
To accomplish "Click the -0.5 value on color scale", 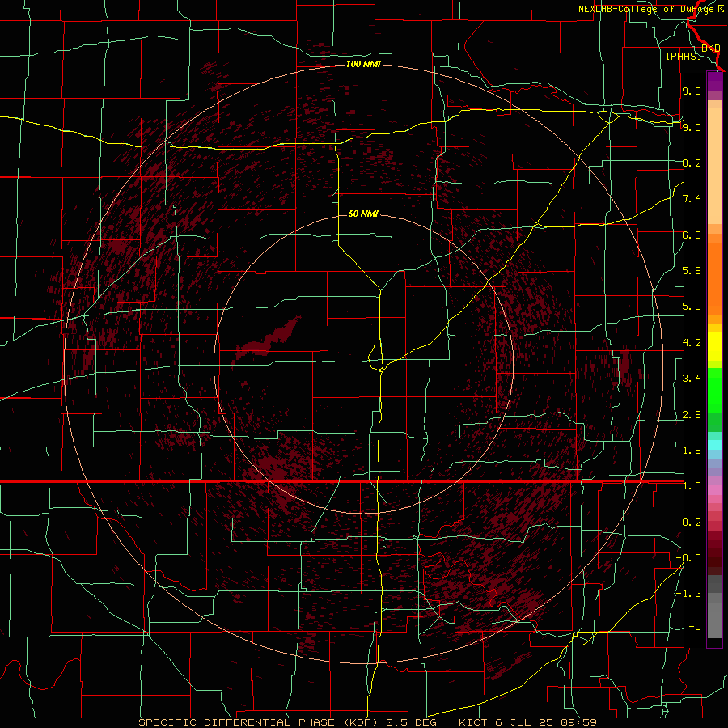I will coord(688,558).
